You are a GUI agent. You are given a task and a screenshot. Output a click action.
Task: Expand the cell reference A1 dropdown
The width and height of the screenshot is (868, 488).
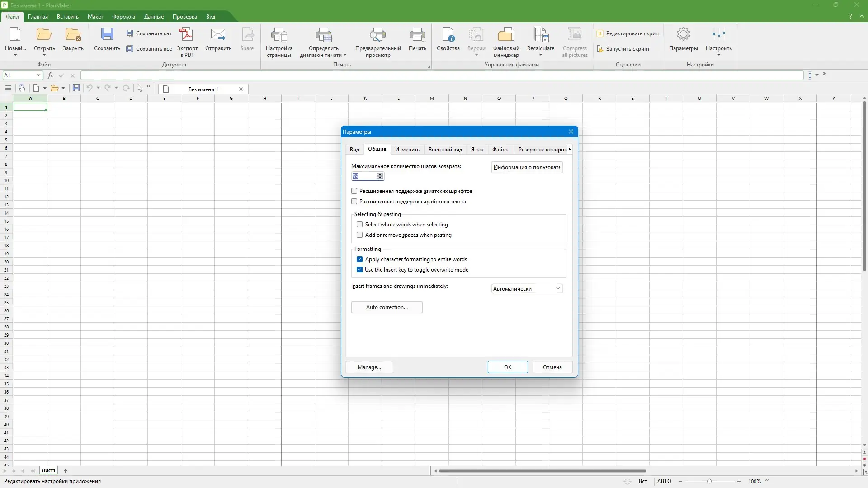[38, 75]
